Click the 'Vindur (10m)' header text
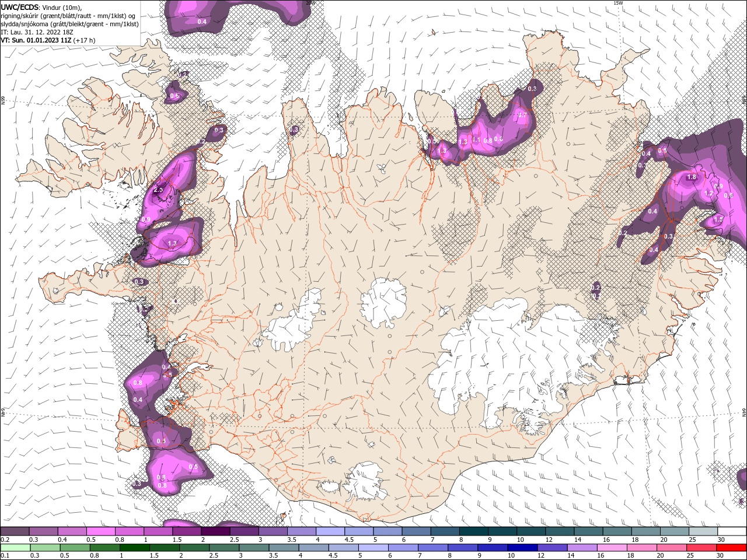 62,7
